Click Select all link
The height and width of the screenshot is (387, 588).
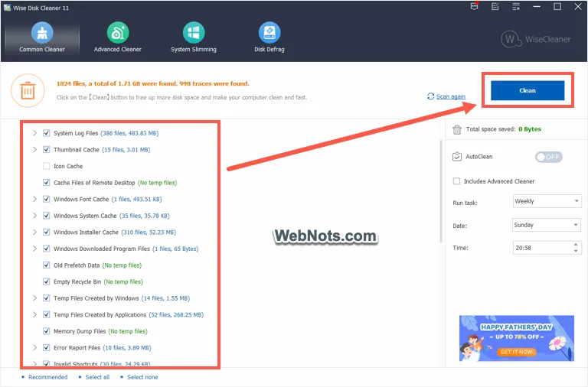coord(97,377)
